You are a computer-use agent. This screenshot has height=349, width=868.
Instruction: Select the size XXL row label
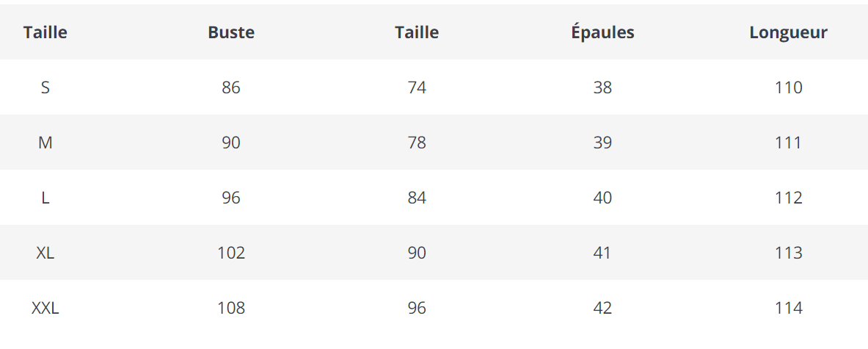click(45, 308)
